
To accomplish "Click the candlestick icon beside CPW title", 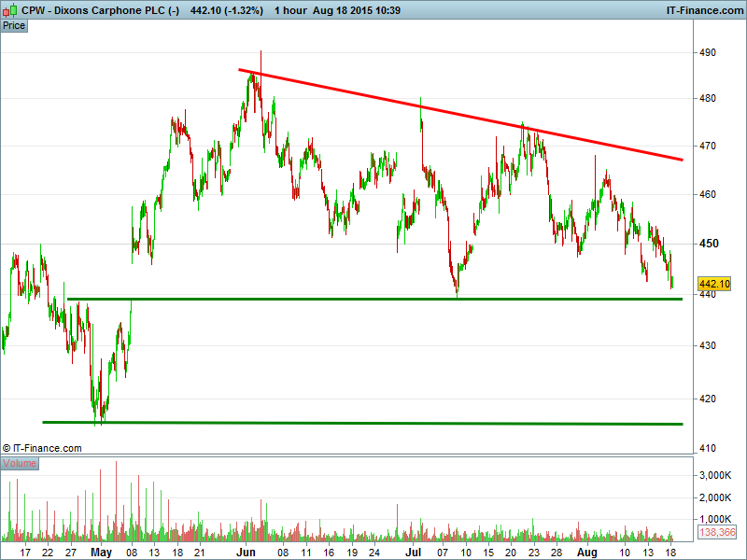I will coord(9,9).
